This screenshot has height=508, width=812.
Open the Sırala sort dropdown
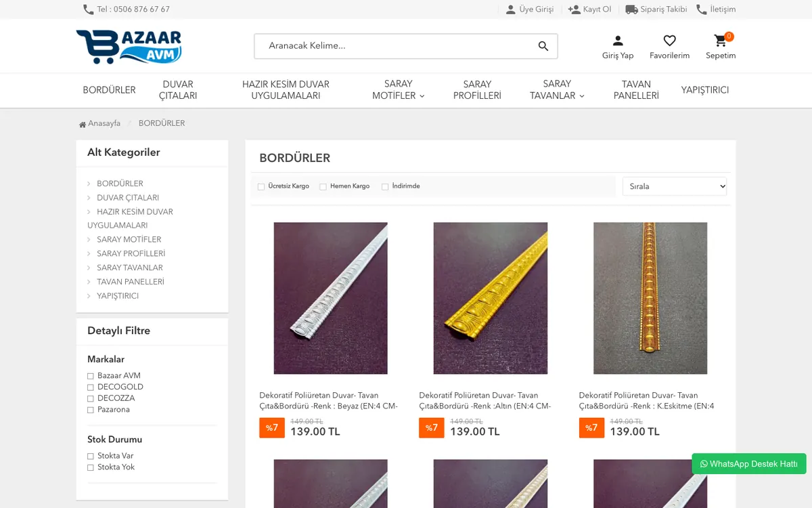(675, 186)
